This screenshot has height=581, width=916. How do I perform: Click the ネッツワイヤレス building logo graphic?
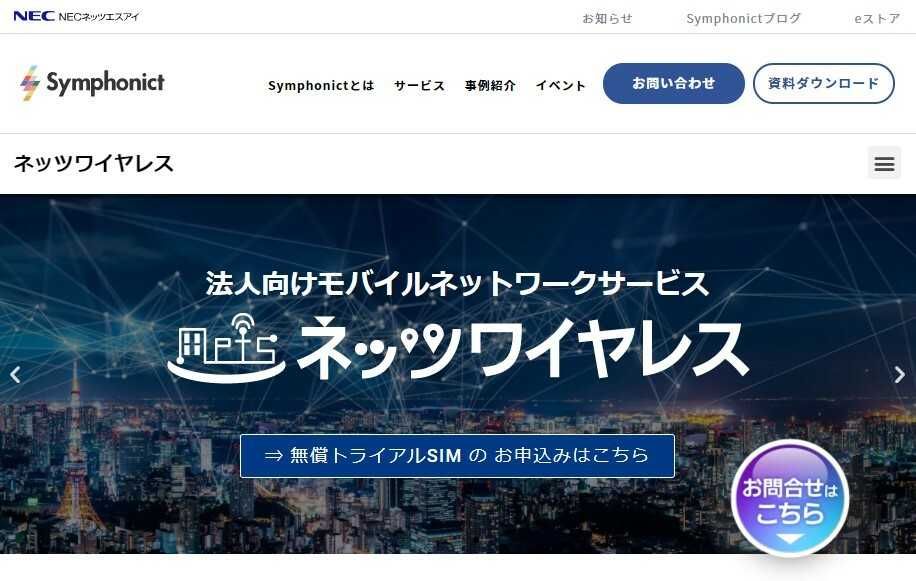coord(227,349)
